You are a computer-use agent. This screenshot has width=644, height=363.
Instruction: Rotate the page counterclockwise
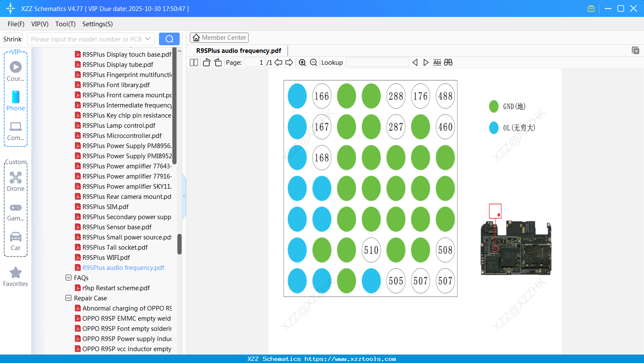point(206,63)
